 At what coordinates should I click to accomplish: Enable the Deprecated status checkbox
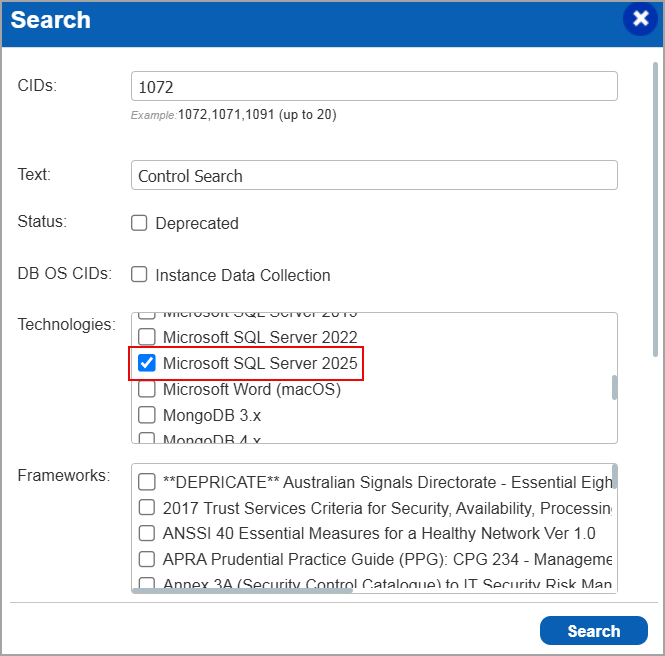pyautogui.click(x=139, y=223)
